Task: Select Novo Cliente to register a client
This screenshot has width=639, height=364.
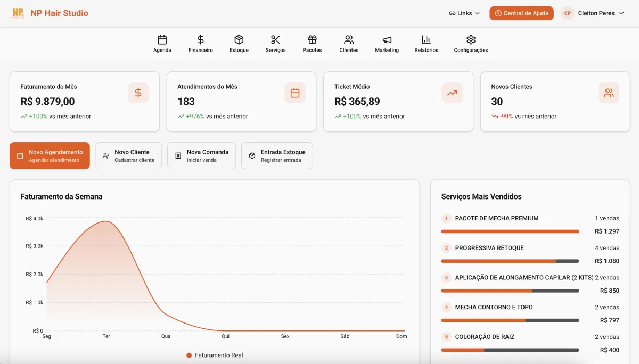Action: point(128,155)
